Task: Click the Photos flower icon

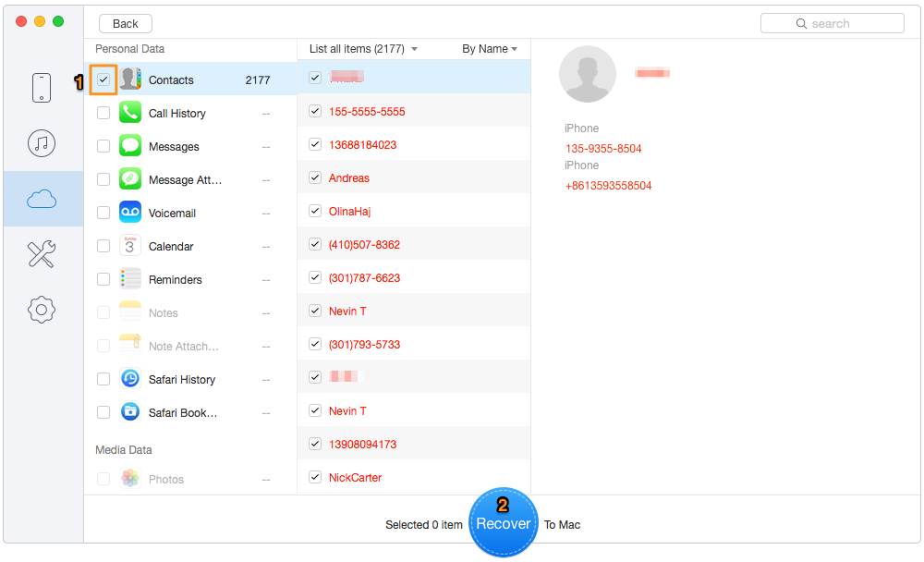Action: [x=130, y=478]
